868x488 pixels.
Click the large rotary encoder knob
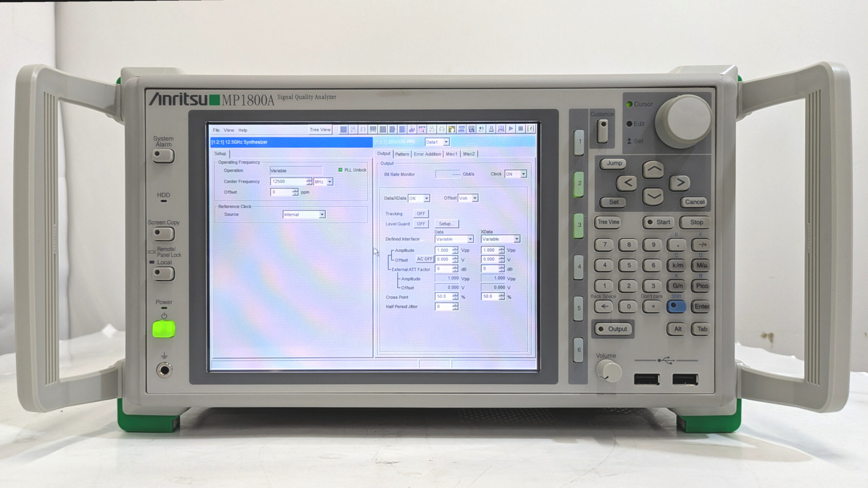point(683,121)
